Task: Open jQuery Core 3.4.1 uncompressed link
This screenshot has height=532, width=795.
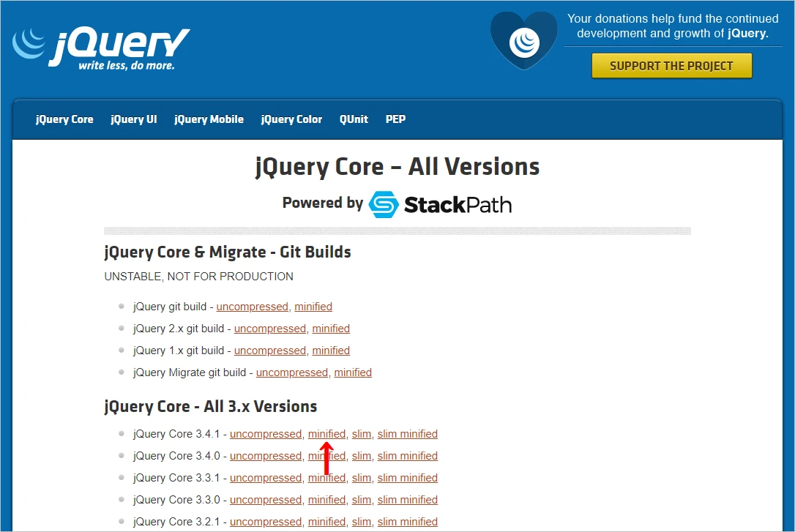Action: (266, 434)
